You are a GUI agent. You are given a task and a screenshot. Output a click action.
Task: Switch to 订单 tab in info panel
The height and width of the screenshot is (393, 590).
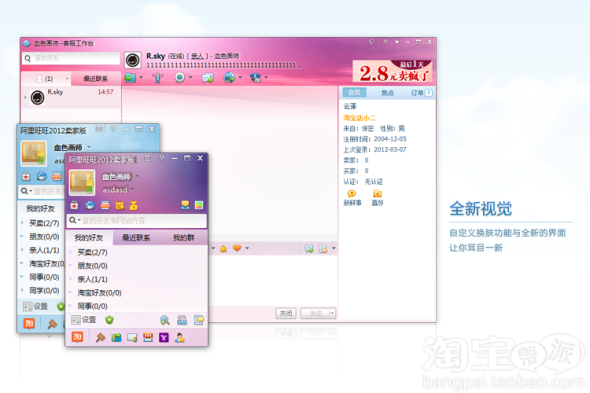(421, 93)
